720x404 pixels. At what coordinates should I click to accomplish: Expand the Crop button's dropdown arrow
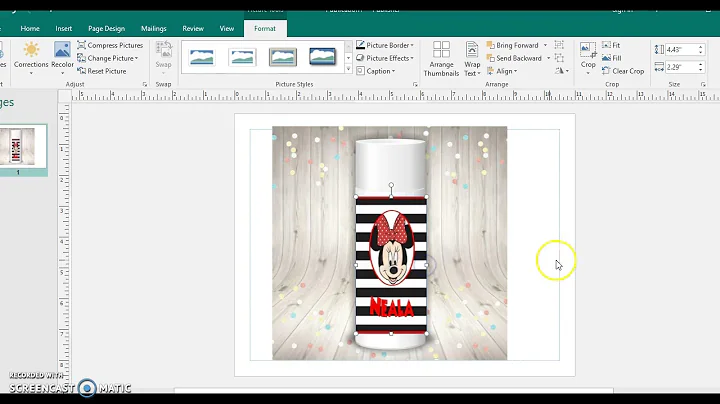588,73
